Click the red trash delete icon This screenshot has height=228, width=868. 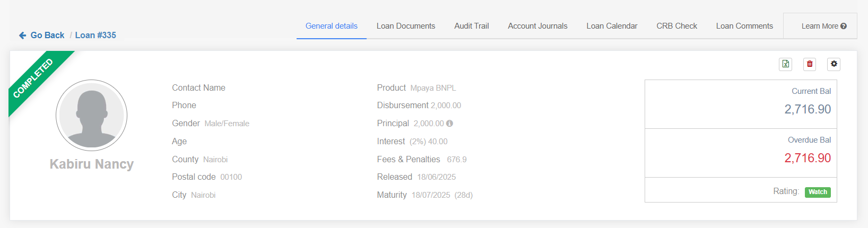(810, 64)
